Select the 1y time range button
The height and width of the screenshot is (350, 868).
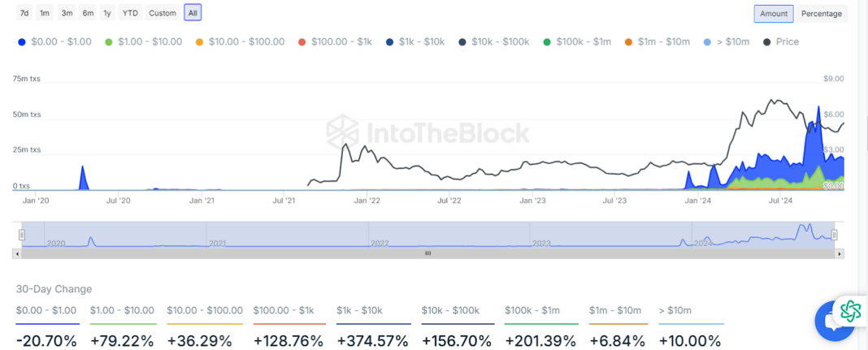[107, 13]
